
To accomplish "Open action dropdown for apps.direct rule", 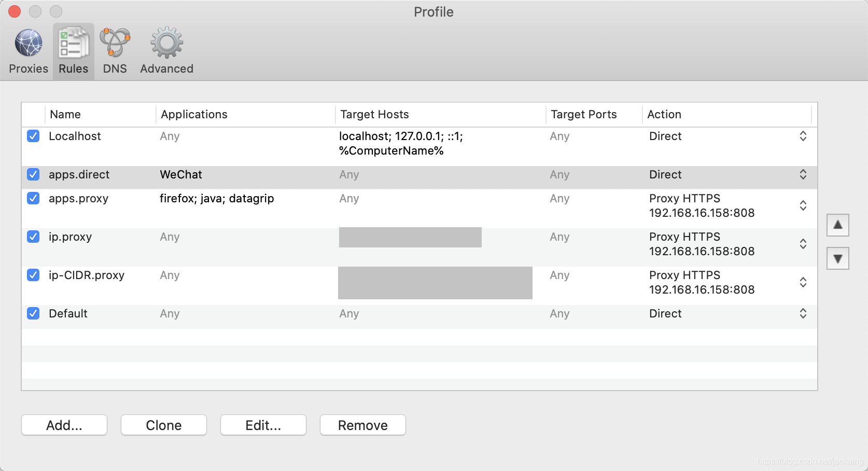I will (x=803, y=174).
